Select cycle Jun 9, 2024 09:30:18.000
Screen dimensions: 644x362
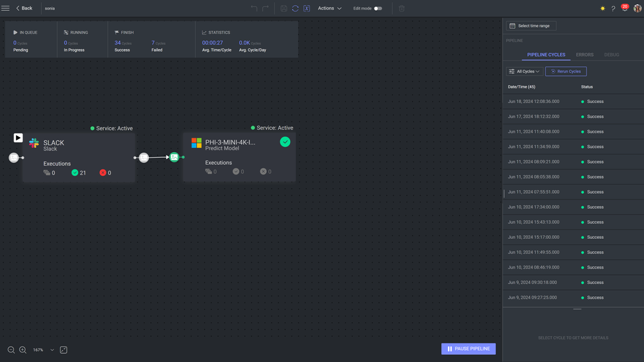pos(573,282)
